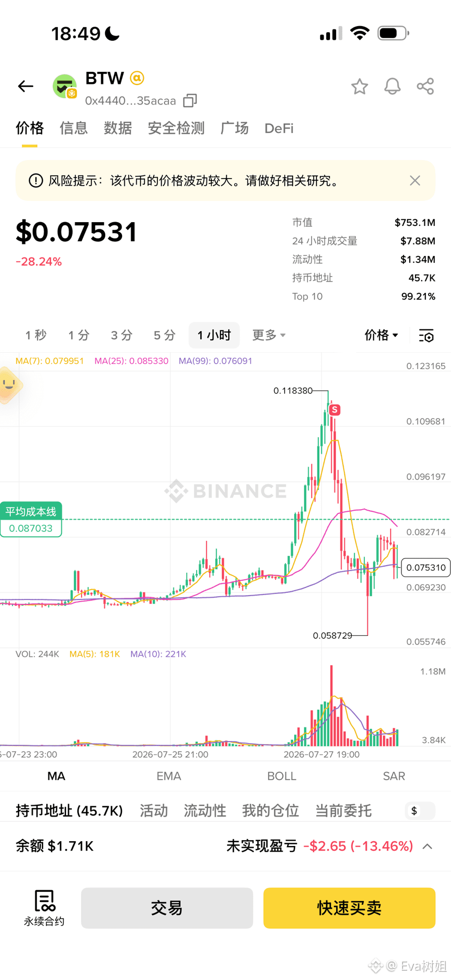Image resolution: width=451 pixels, height=980 pixels.
Task: Tap the contract address 0x4440...35acaa
Action: click(x=131, y=101)
